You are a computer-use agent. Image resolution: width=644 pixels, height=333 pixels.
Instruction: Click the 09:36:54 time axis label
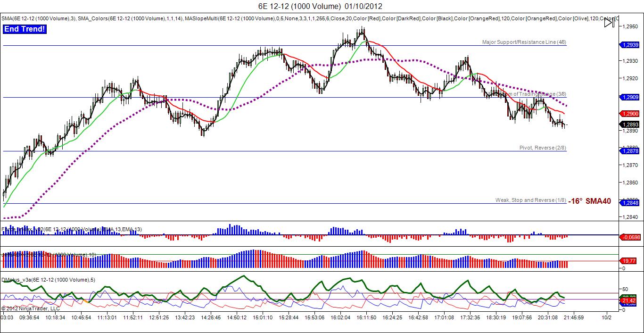[29, 317]
